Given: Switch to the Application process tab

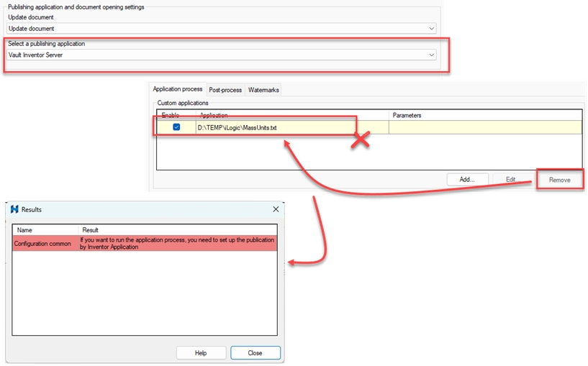Looking at the screenshot, I should pyautogui.click(x=178, y=90).
